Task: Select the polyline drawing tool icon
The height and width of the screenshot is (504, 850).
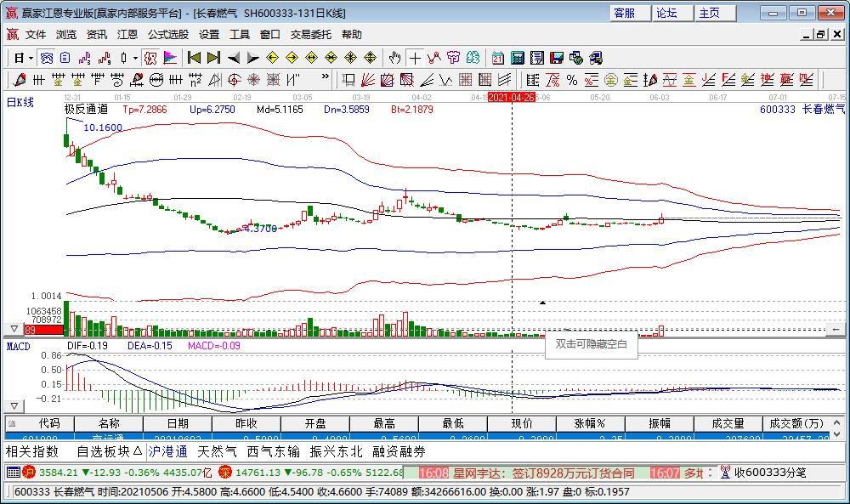Action: pos(433,58)
